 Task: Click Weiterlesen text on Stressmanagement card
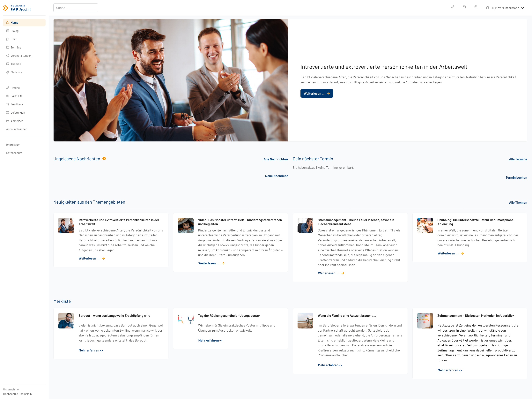(x=328, y=273)
